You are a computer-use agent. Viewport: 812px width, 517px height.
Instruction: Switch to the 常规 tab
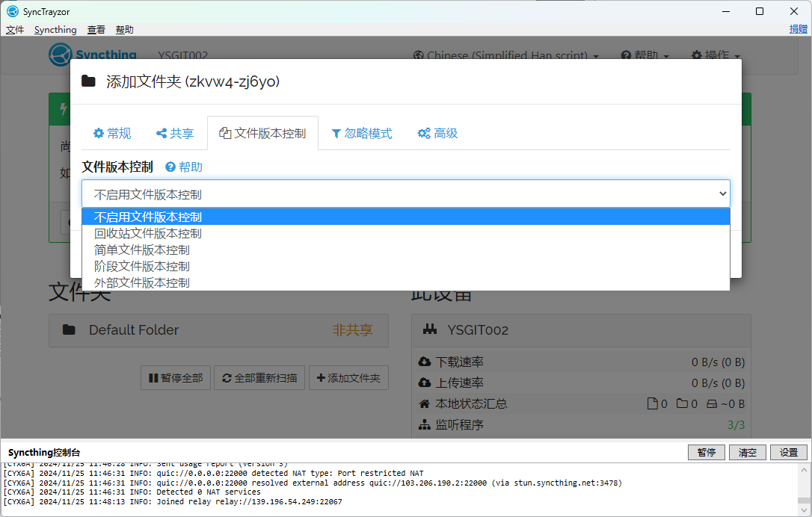[x=112, y=134]
